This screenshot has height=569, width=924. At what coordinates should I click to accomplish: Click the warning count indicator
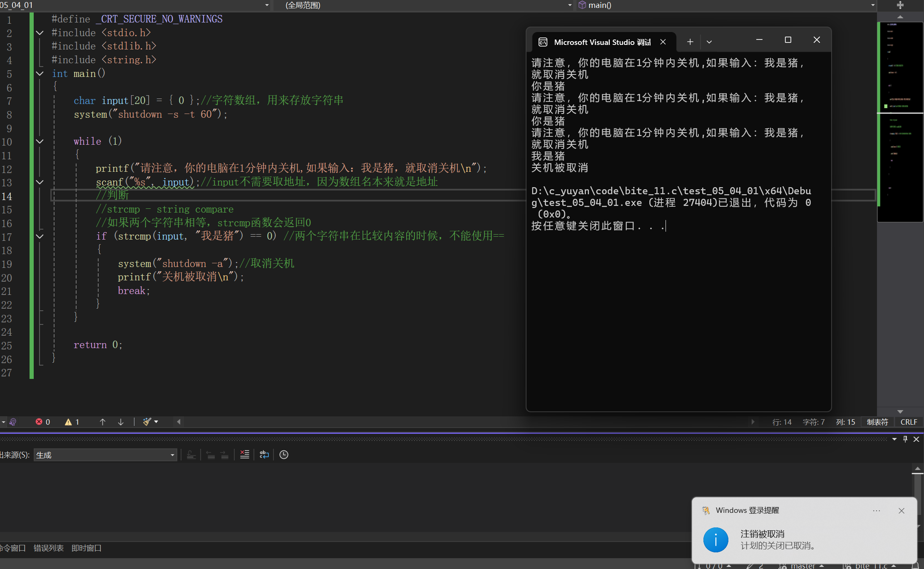pos(72,422)
